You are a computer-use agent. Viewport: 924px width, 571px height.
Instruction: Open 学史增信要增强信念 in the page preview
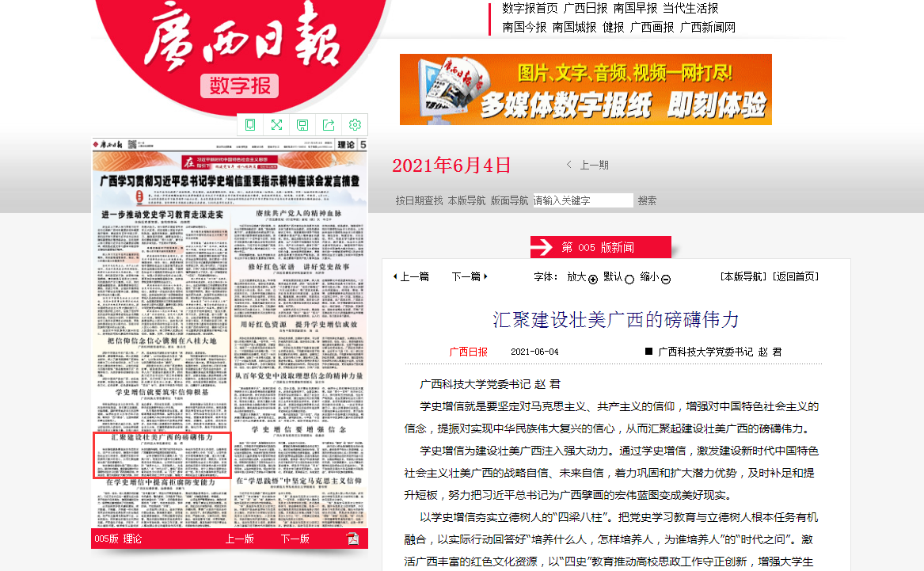[298, 429]
